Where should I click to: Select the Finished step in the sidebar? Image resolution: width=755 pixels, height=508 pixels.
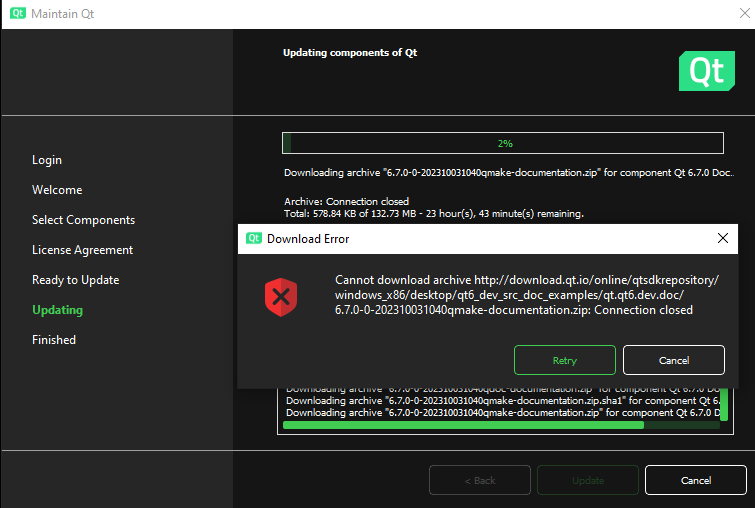pos(54,340)
